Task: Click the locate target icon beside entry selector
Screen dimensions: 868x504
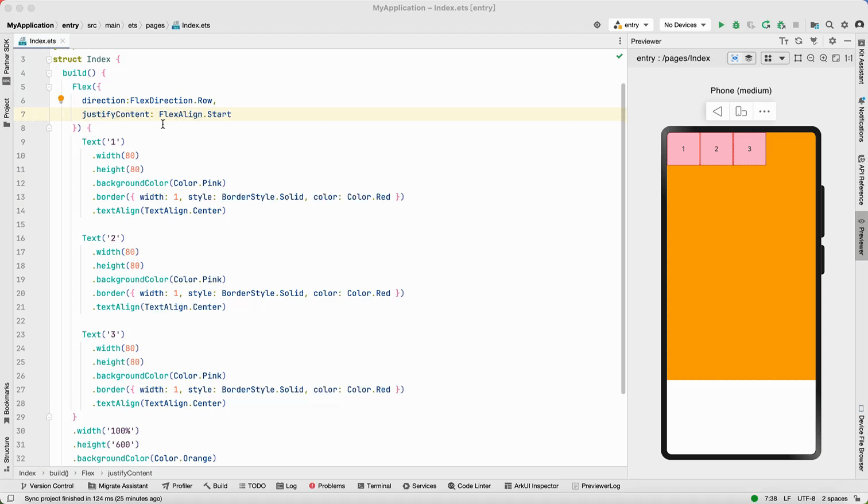Action: click(x=597, y=25)
